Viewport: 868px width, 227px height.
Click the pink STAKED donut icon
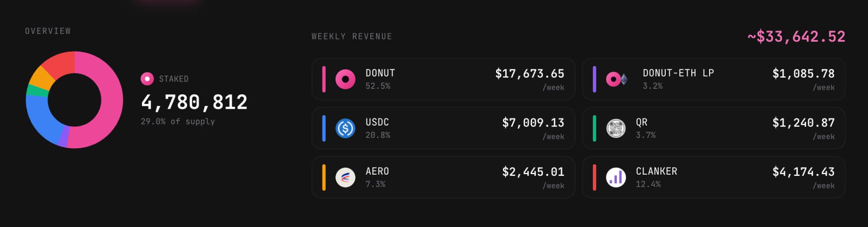pos(147,79)
